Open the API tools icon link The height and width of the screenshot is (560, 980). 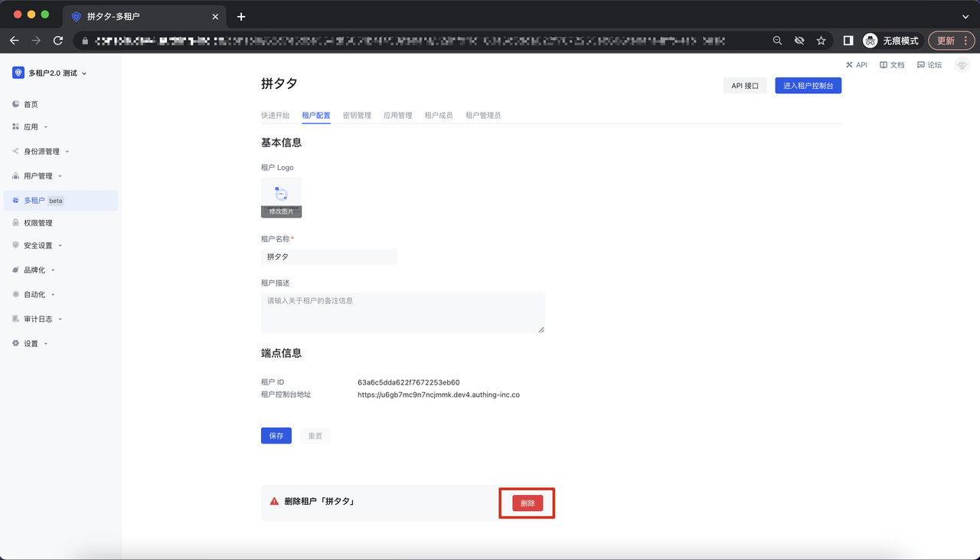[x=849, y=65]
